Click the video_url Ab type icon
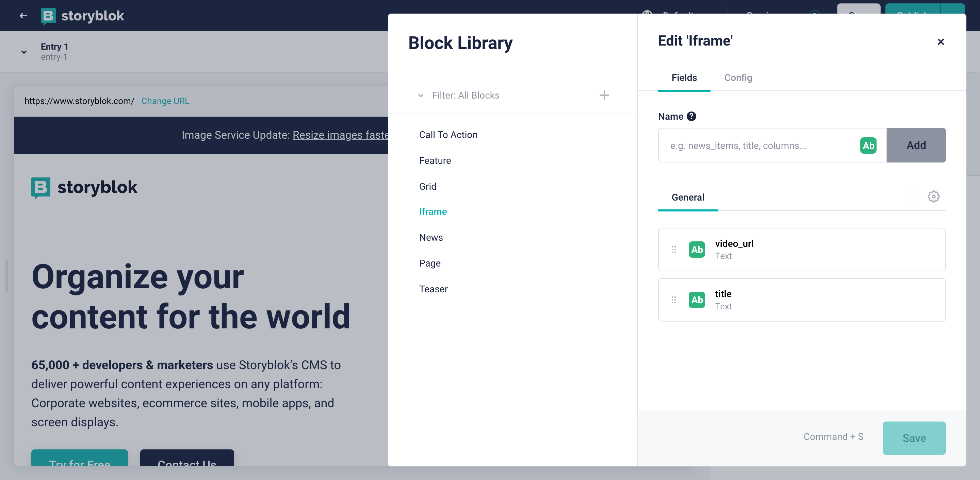The width and height of the screenshot is (980, 480). coord(697,249)
